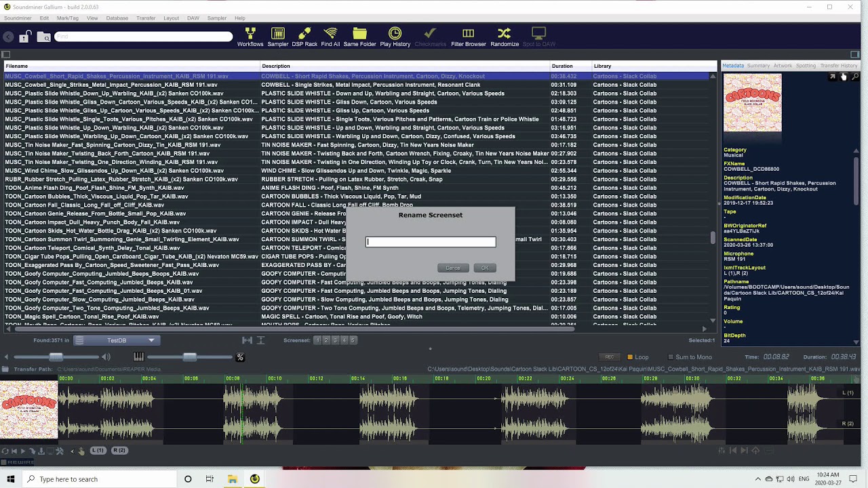
Task: Select Screenset 2
Action: (326, 340)
